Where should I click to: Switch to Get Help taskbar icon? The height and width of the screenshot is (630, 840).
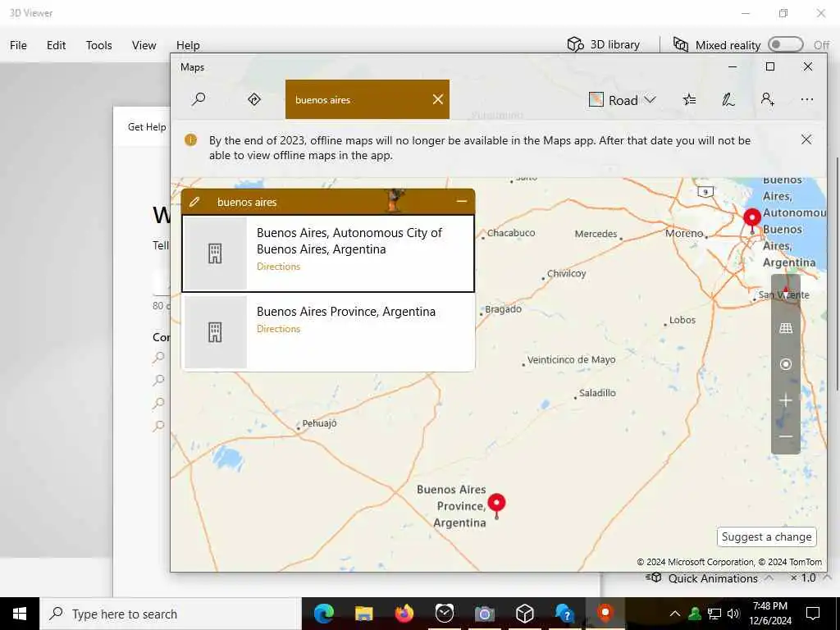[x=564, y=614]
